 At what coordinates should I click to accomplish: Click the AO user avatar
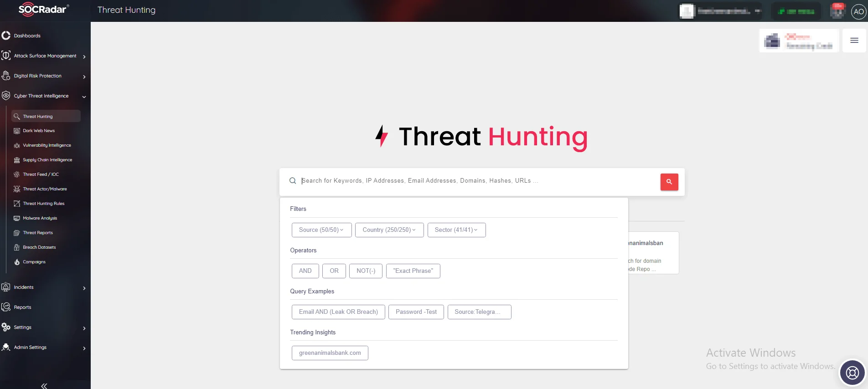click(859, 12)
